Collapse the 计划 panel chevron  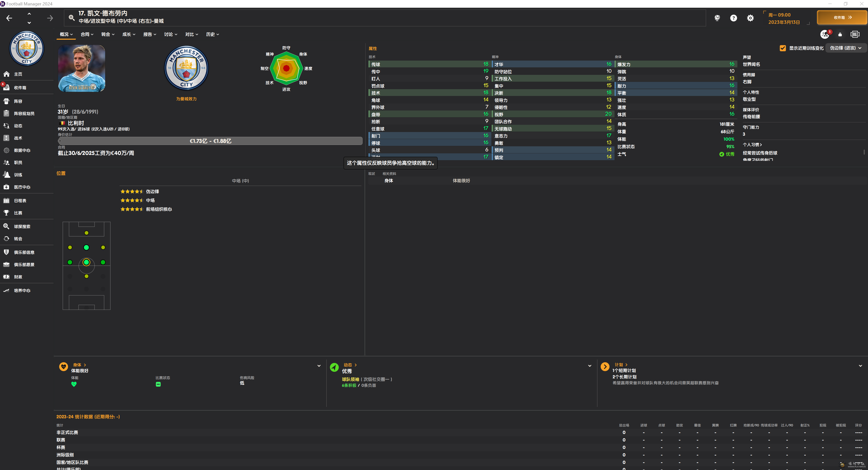tap(860, 366)
